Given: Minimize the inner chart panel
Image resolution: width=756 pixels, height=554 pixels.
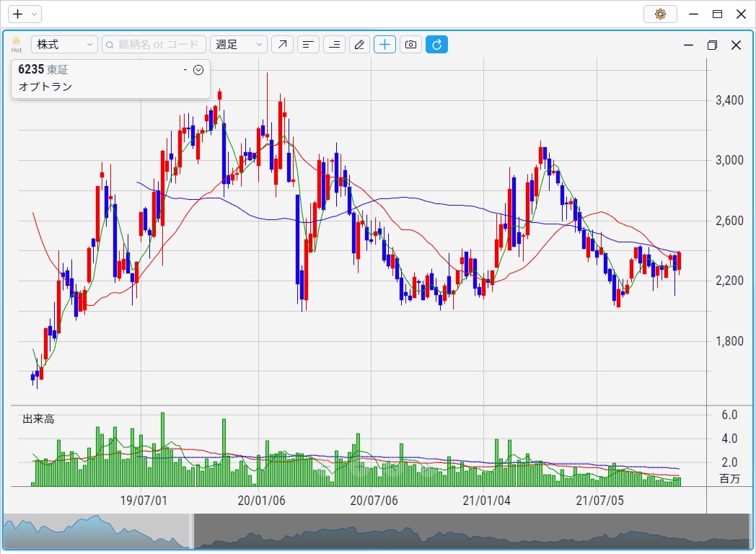Looking at the screenshot, I should point(688,45).
